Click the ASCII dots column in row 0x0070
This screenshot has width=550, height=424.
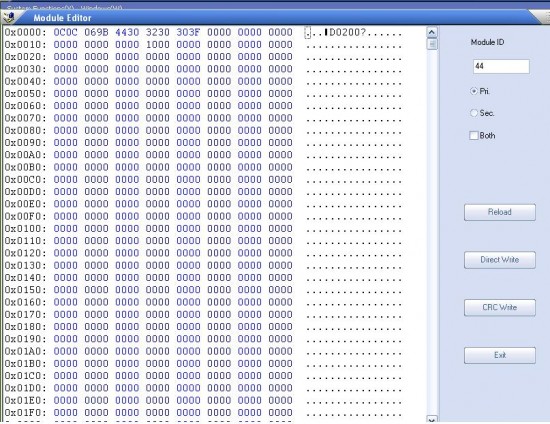pos(354,119)
